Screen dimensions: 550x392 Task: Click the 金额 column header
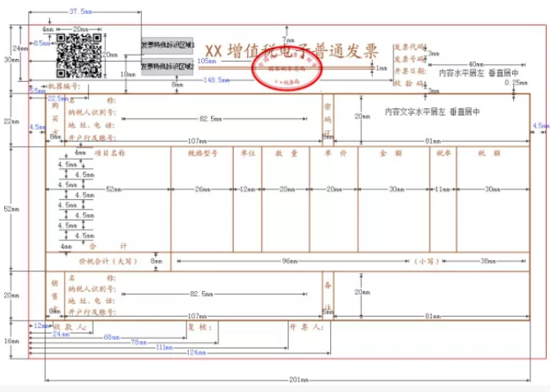[x=390, y=153]
